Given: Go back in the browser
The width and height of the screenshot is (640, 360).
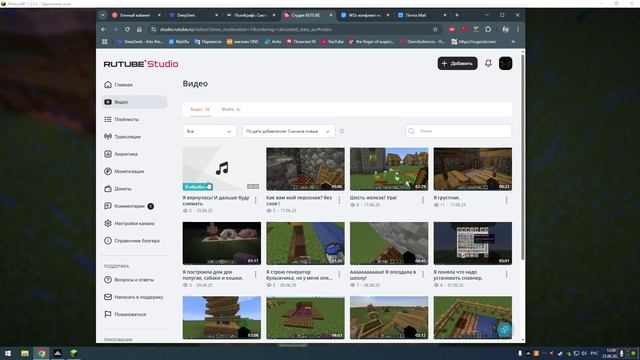Looking at the screenshot, I should pyautogui.click(x=103, y=29).
